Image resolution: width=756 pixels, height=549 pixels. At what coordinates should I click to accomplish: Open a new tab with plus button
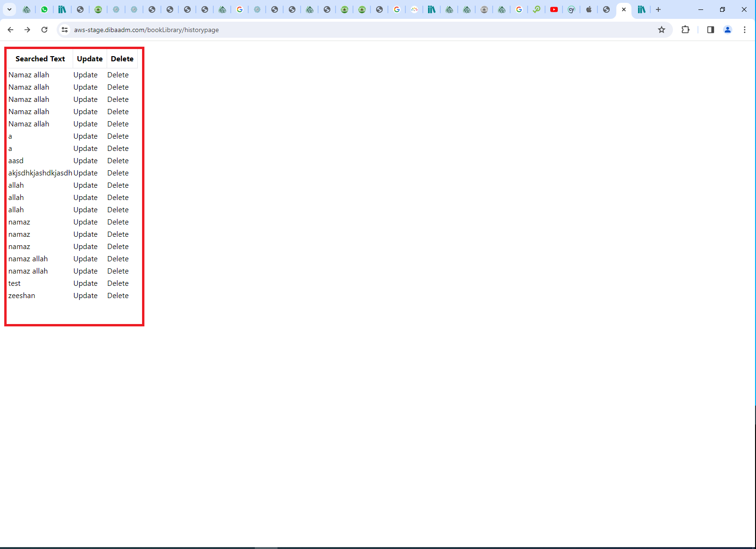point(658,9)
